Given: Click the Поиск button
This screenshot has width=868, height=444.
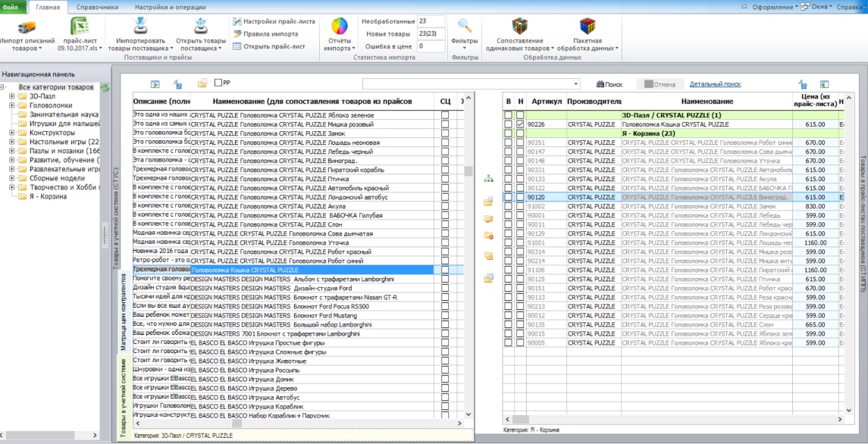Looking at the screenshot, I should [x=609, y=84].
